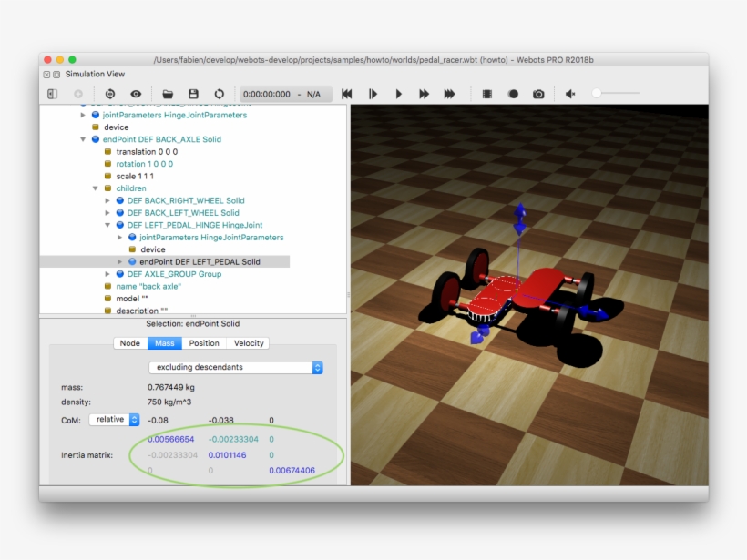
Task: Select the DEF AXLE_GROUP Group node
Action: (174, 274)
